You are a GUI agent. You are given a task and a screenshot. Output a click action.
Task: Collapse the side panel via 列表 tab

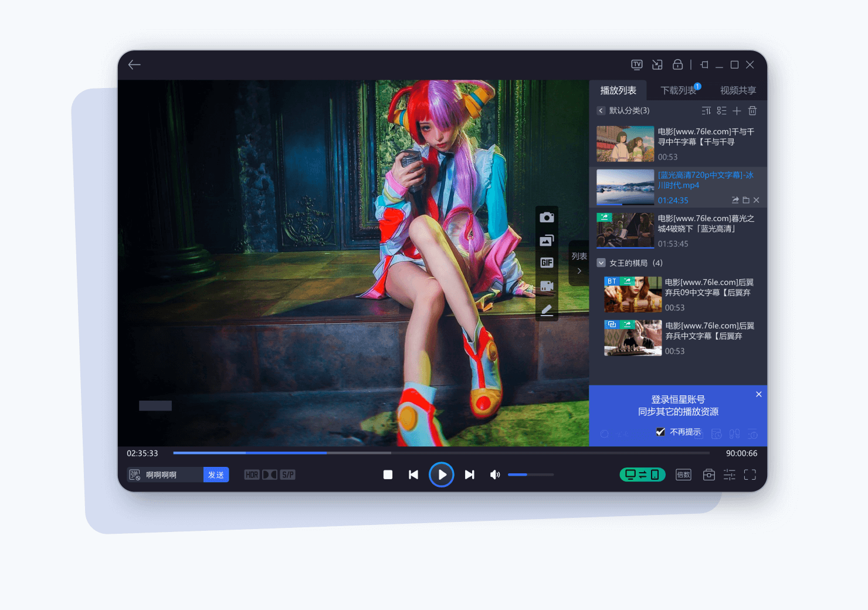tap(579, 263)
